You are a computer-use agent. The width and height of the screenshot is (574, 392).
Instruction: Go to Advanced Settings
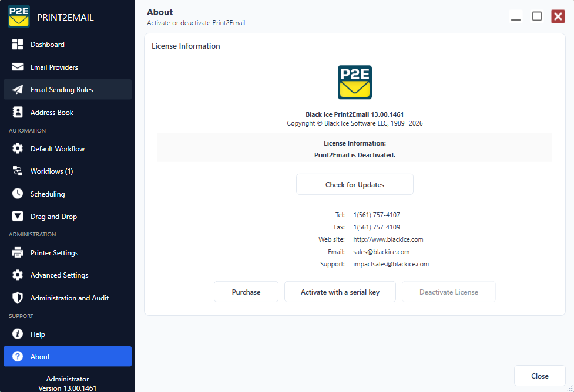point(68,275)
